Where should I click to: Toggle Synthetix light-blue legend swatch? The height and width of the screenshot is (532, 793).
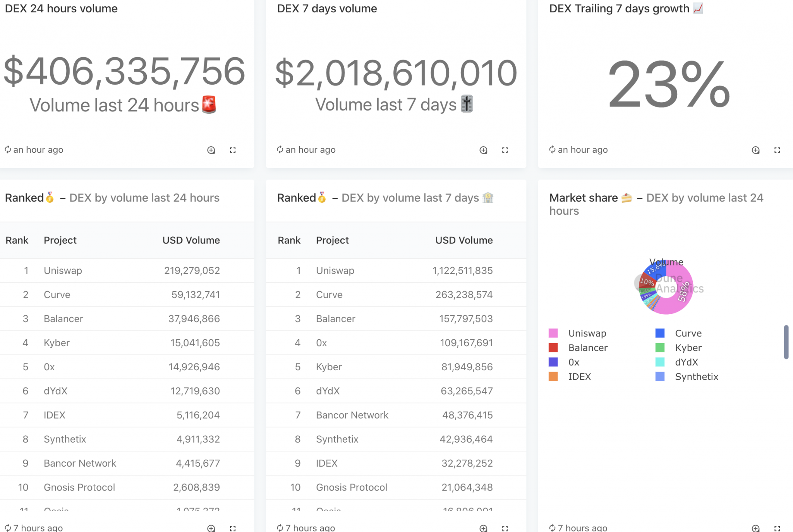click(660, 376)
